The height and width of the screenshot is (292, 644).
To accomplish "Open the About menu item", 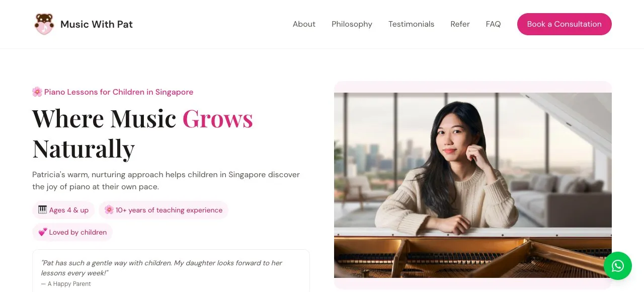I will (x=304, y=24).
